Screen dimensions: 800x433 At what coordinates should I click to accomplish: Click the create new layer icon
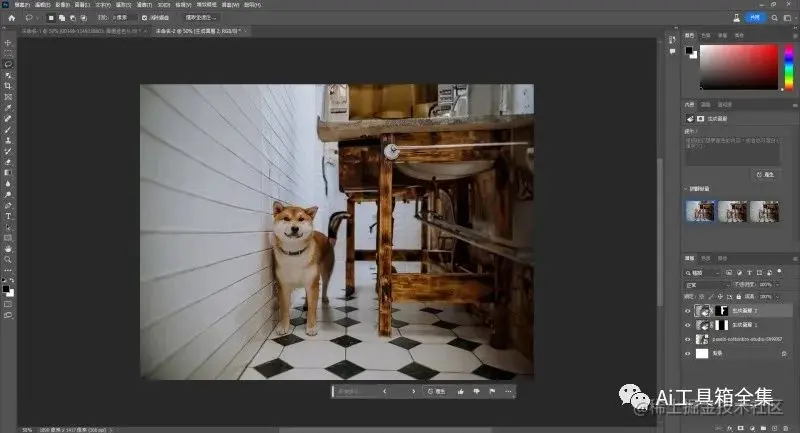[774, 428]
